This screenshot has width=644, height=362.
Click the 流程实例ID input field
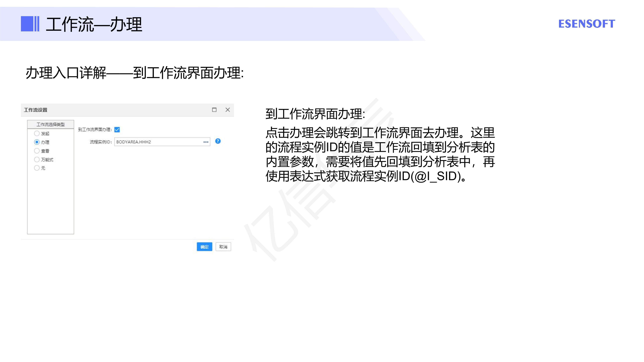click(x=162, y=142)
